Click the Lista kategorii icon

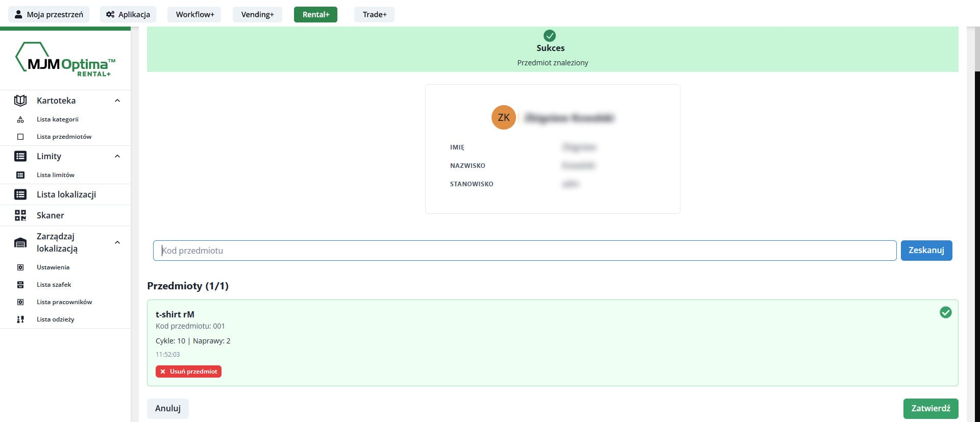click(20, 119)
